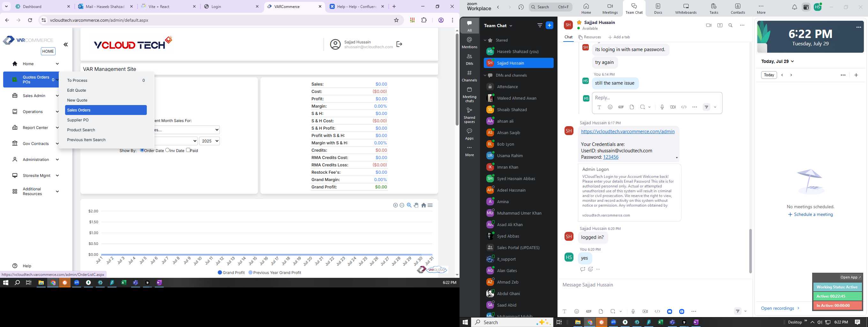Click Add a tab in chat header

coord(619,37)
